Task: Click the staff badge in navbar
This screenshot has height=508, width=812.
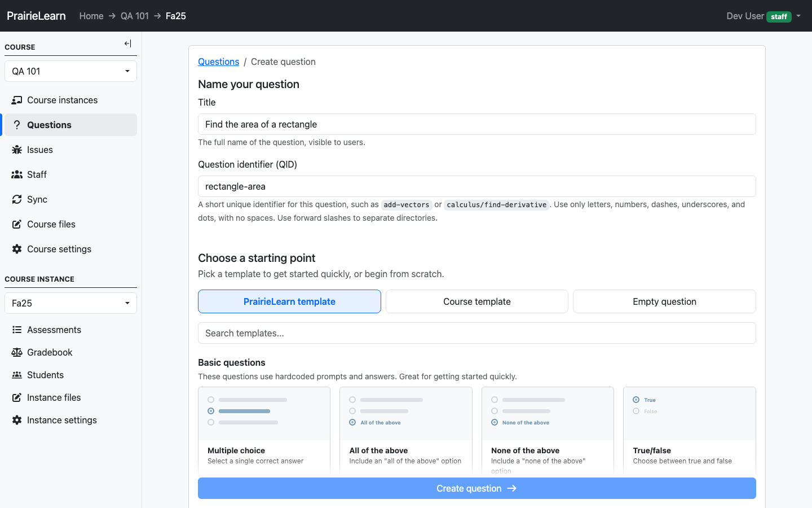Action: click(x=779, y=17)
